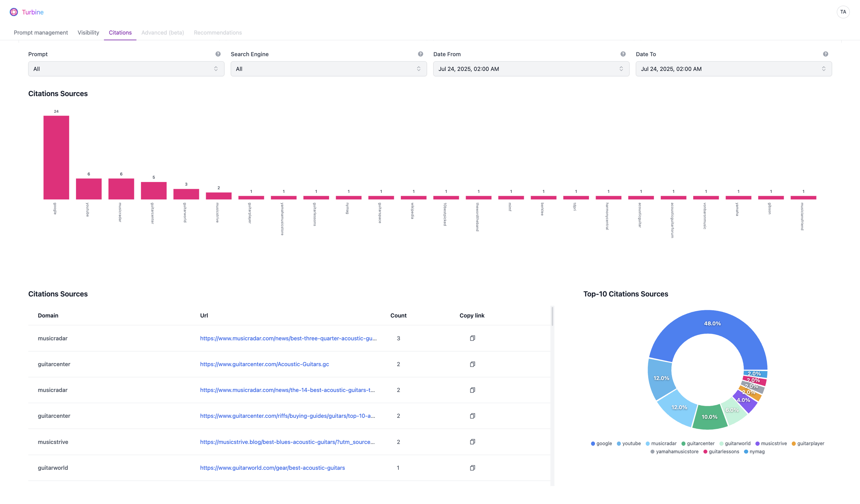860x504 pixels.
Task: Click the 4.0% purple donut slice
Action: coord(744,400)
